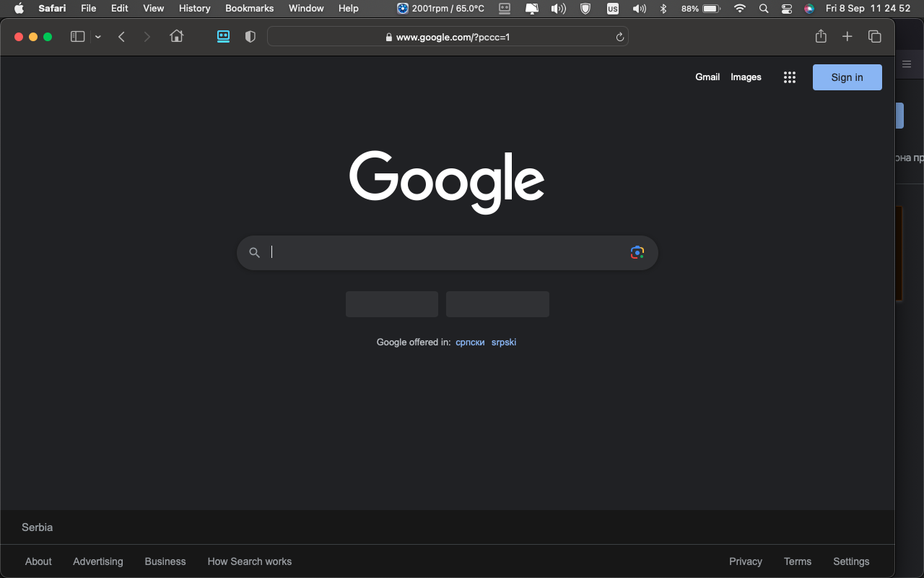
Task: Open the Edit menu
Action: (120, 9)
